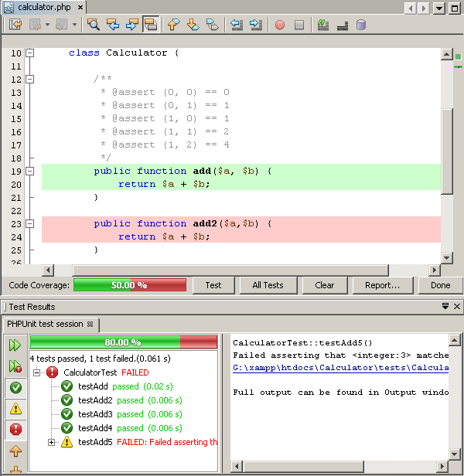Click the 50.00 % code coverage bar
This screenshot has height=476, width=464.
pyautogui.click(x=130, y=285)
